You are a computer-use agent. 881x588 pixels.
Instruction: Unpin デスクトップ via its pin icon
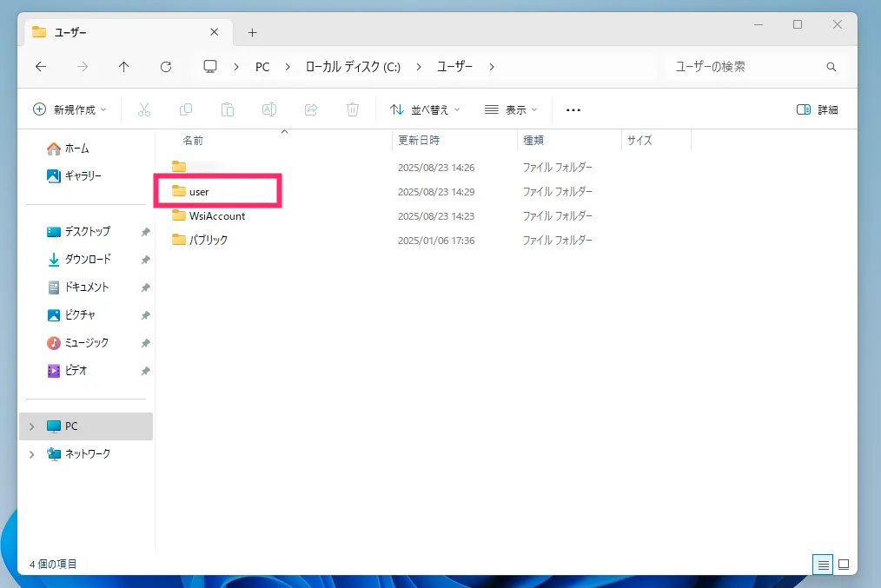pyautogui.click(x=145, y=232)
